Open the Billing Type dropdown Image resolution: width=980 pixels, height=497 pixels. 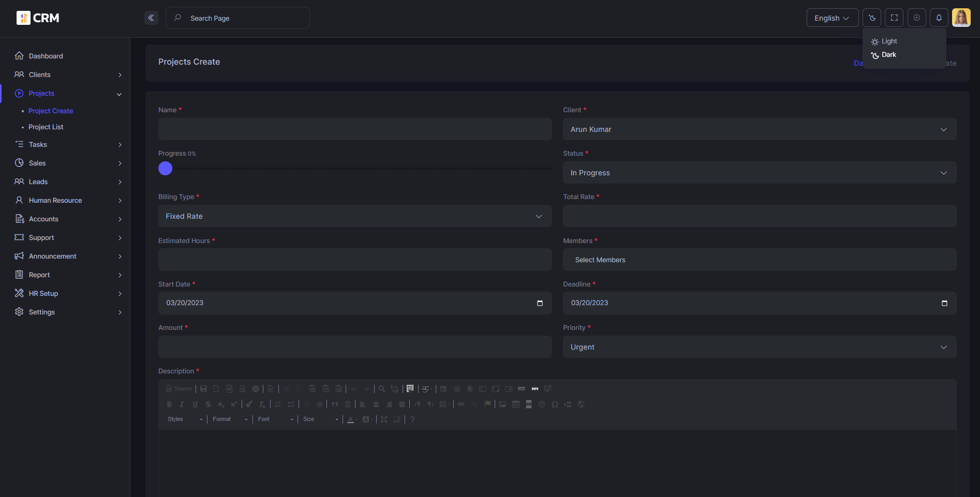coord(354,216)
